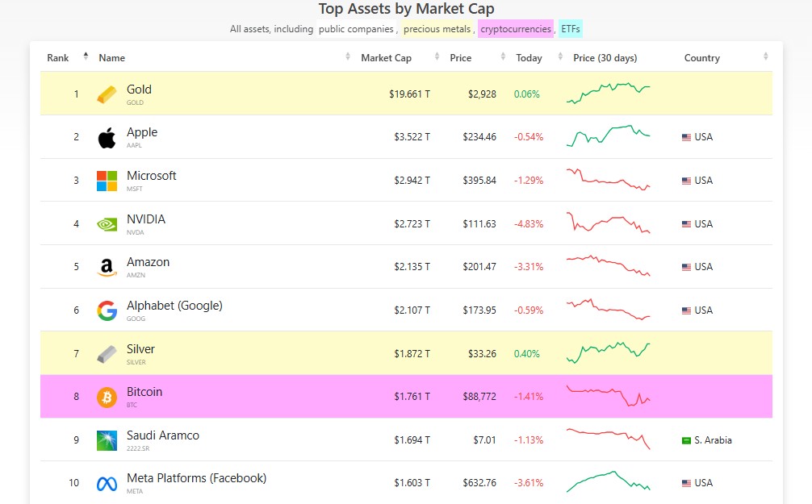Filter by cryptocurrencies pink tag
The height and width of the screenshot is (504, 812).
(x=516, y=29)
